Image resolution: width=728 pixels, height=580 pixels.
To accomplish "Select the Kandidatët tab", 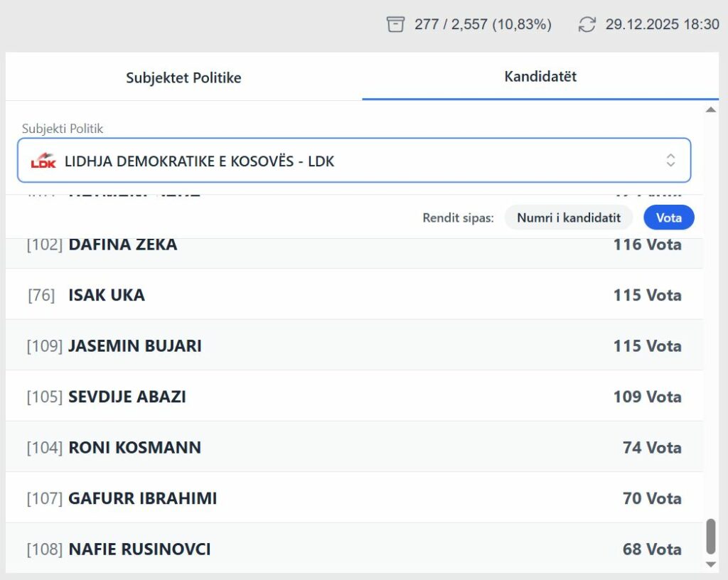I will tap(540, 77).
